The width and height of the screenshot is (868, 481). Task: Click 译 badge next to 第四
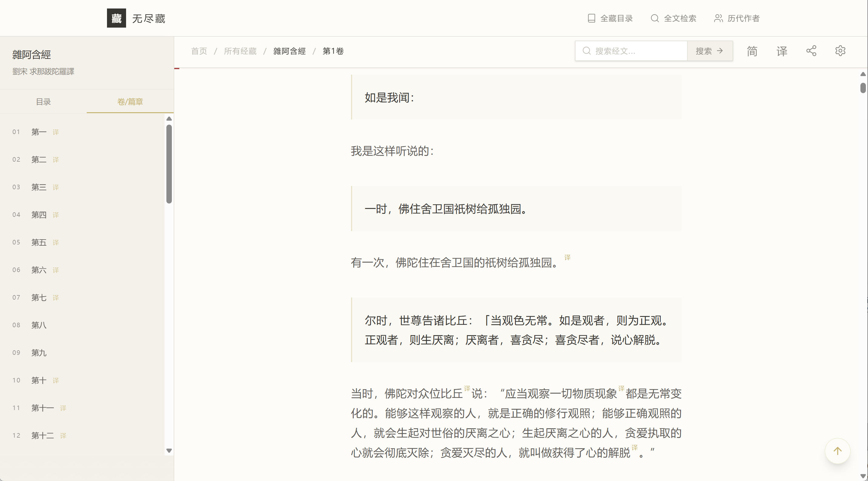coord(55,215)
